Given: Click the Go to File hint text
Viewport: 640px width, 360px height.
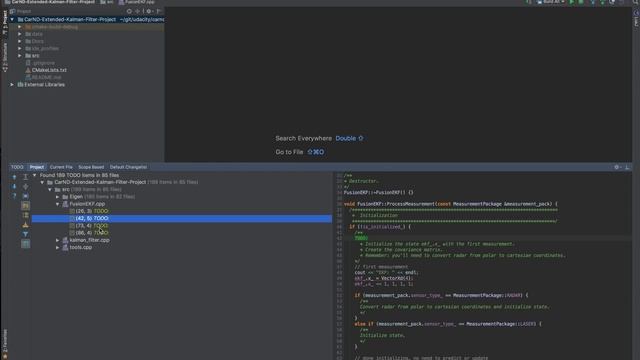Looking at the screenshot, I should click(x=289, y=152).
